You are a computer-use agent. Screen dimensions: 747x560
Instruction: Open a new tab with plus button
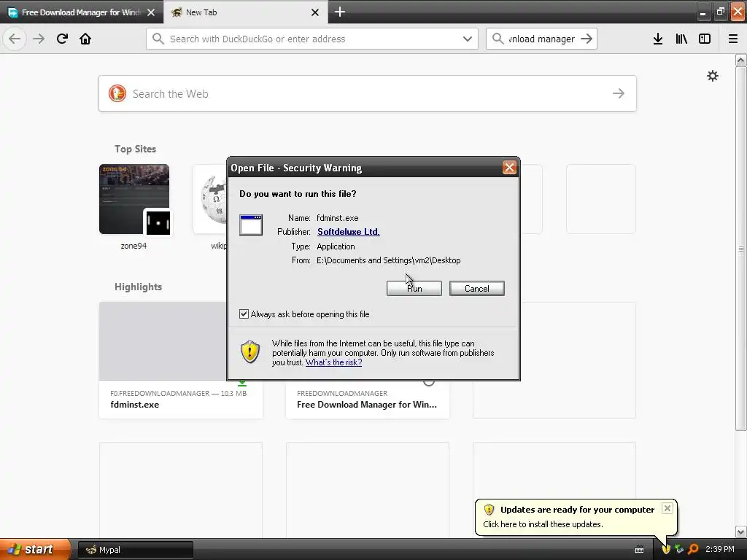pos(340,12)
